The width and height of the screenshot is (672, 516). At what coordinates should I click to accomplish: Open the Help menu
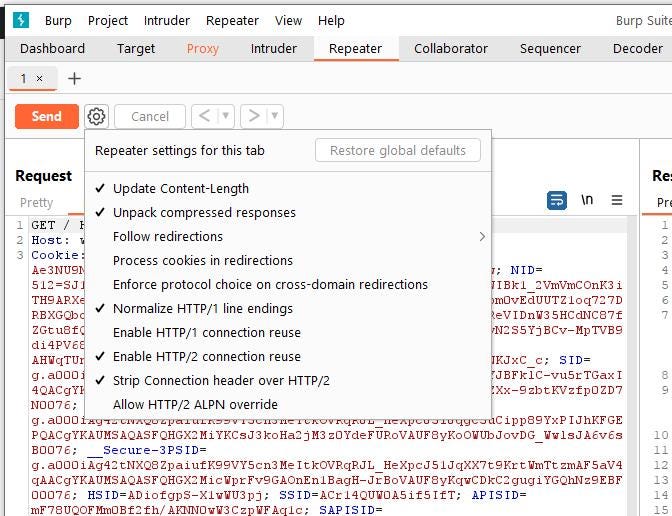pos(331,21)
